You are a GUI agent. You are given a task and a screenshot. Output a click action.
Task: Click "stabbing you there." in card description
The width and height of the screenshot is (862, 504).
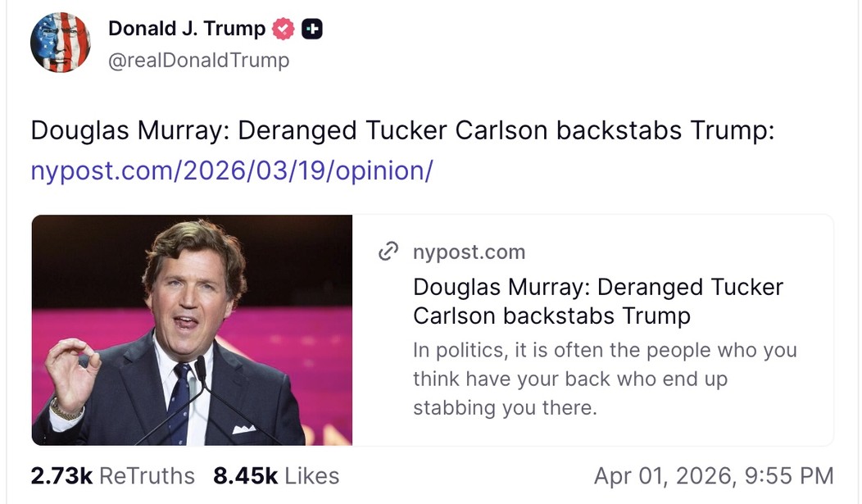click(505, 407)
